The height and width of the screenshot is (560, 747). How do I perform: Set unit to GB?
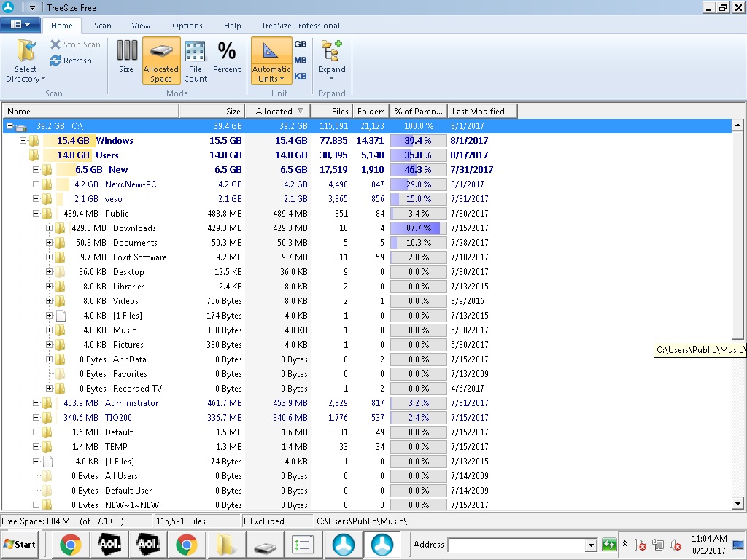[300, 44]
